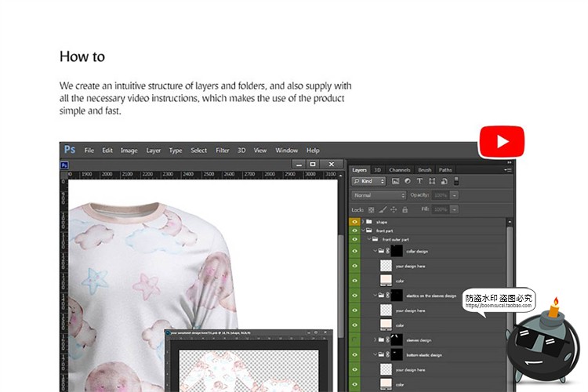This screenshot has width=588, height=392.
Task: Click the pixel layer filter icon
Action: click(x=395, y=181)
